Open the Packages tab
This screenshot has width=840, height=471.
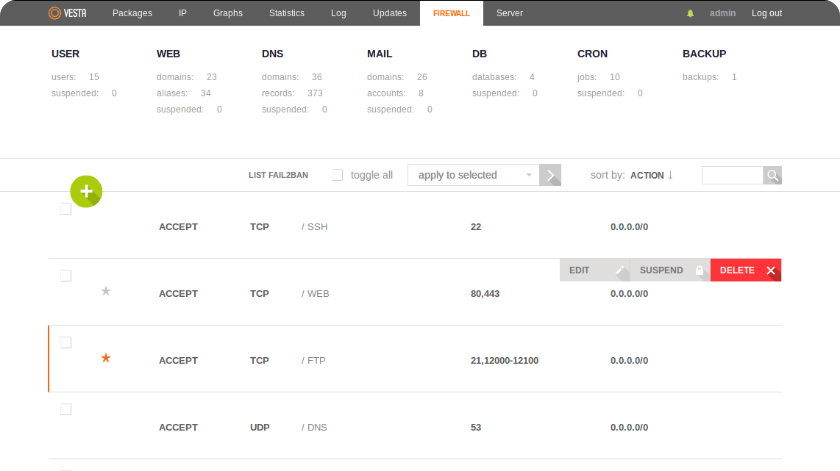tap(132, 13)
